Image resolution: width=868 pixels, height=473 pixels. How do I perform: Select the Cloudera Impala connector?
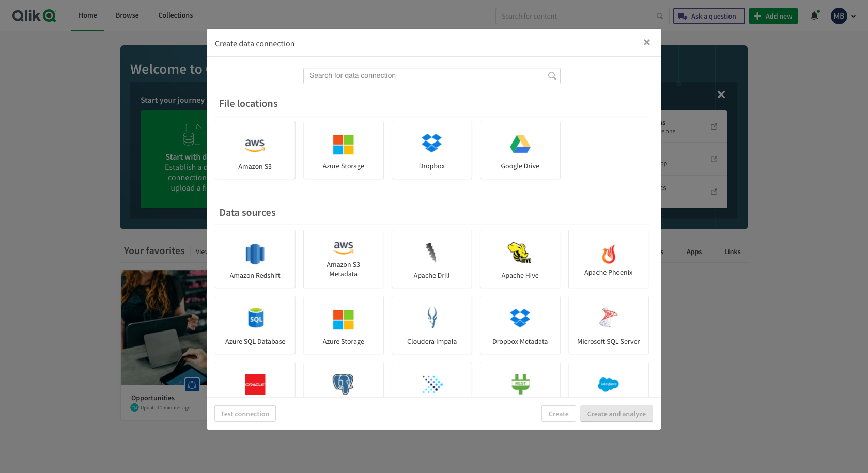431,325
